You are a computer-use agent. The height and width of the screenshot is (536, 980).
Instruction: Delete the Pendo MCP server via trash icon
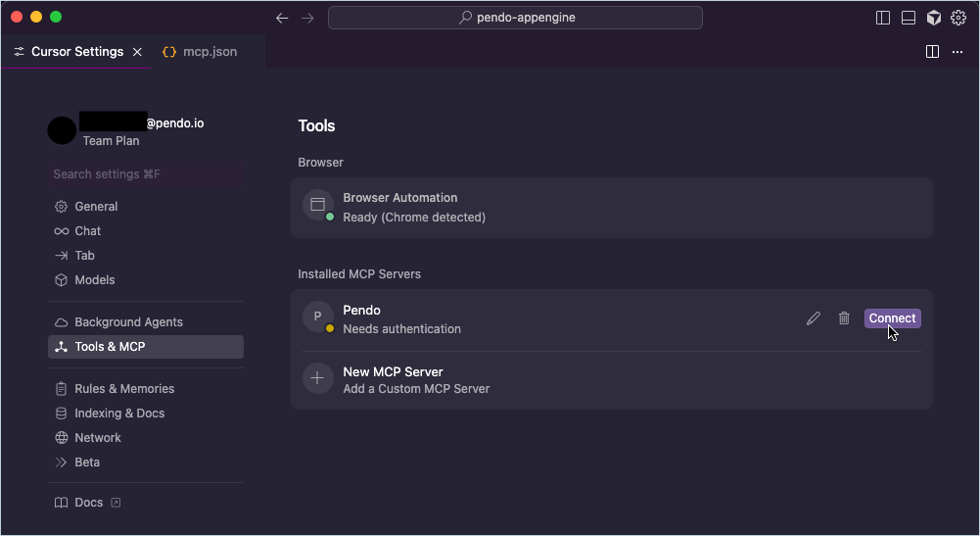click(x=844, y=318)
